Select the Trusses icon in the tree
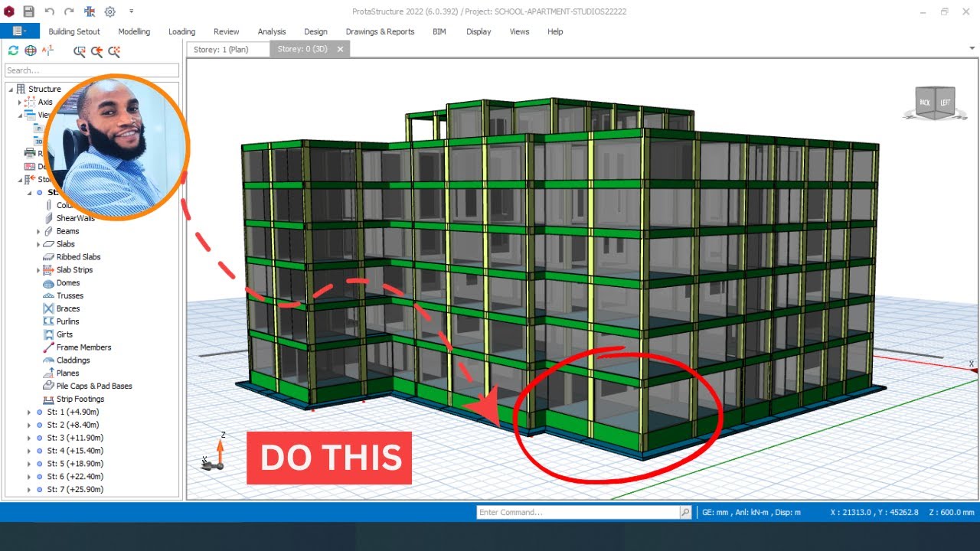The height and width of the screenshot is (551, 980). point(49,295)
